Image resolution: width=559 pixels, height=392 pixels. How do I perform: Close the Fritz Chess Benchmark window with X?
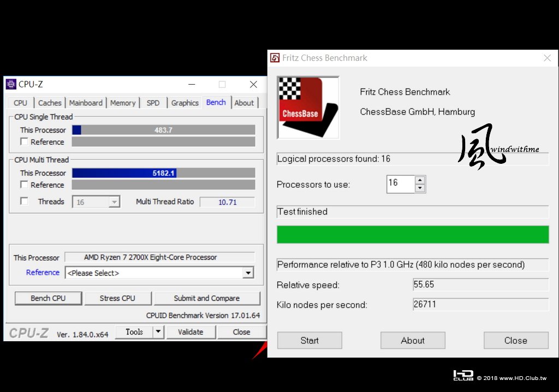(547, 58)
